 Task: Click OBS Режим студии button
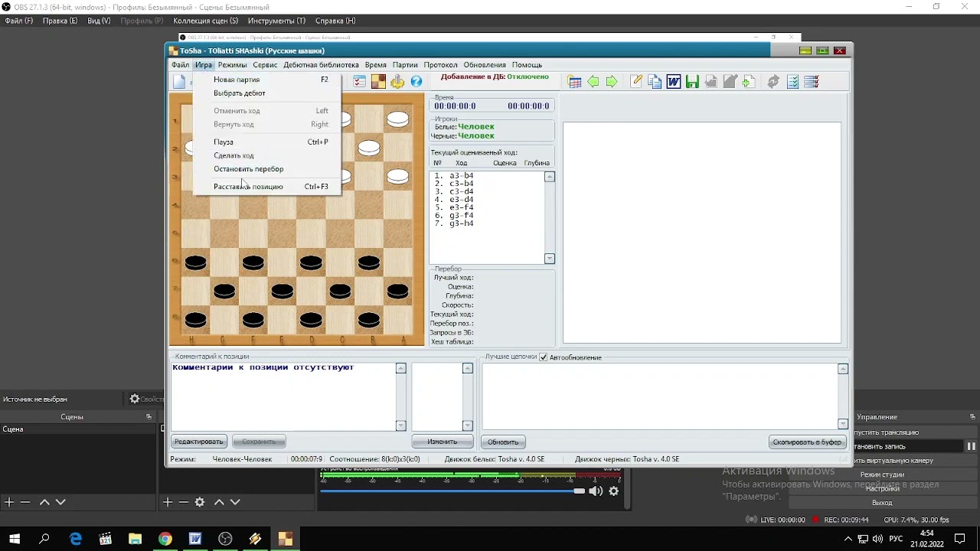[x=882, y=474]
